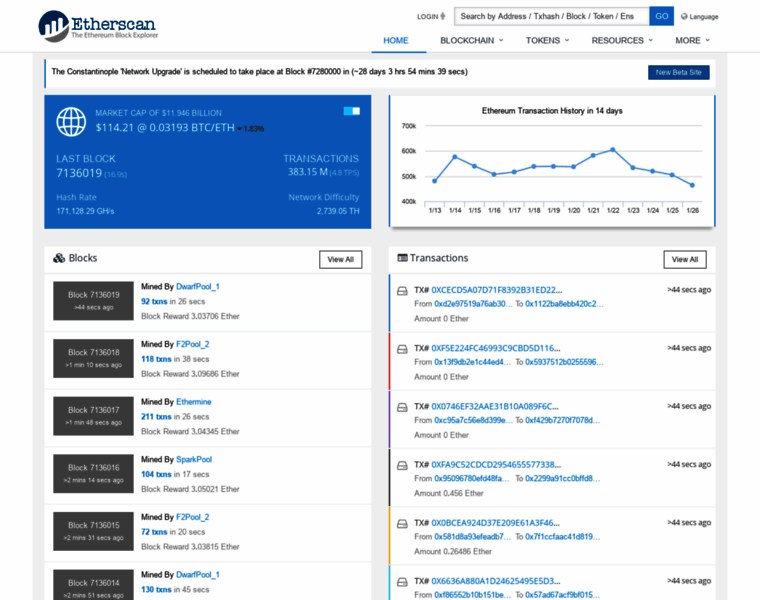Open the F2Pool_2 miner link for Block 7136018

point(192,344)
